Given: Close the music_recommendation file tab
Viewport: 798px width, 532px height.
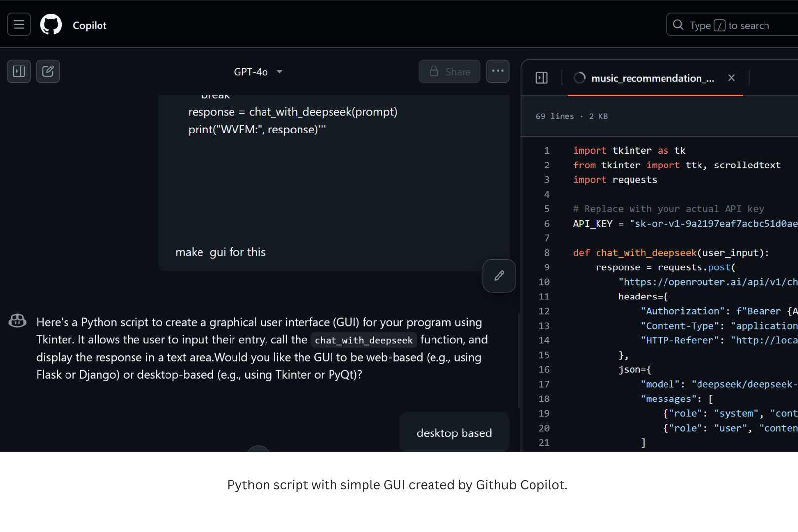Looking at the screenshot, I should point(731,78).
